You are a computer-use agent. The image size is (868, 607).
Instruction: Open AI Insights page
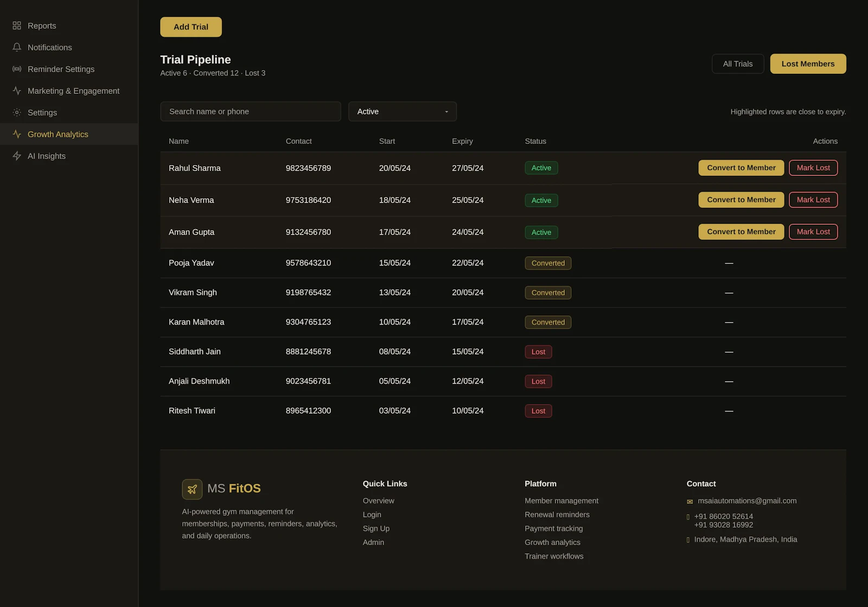coord(69,156)
